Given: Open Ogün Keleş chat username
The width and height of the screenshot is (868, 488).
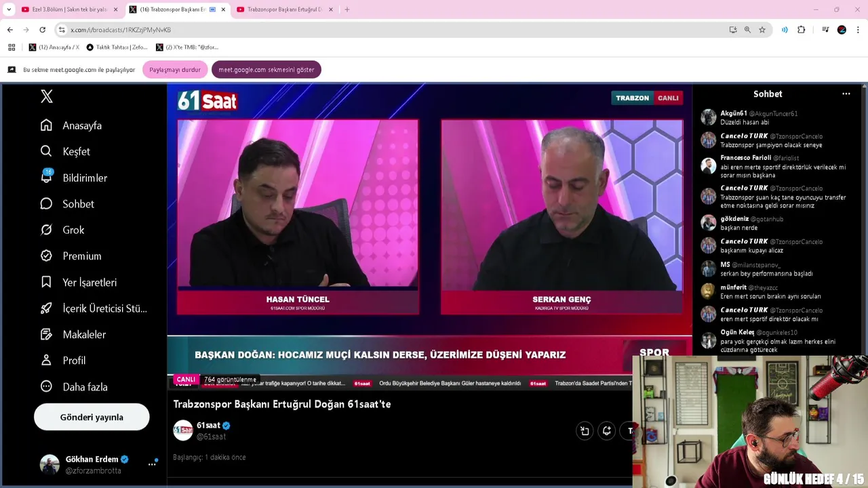Looking at the screenshot, I should (x=737, y=332).
